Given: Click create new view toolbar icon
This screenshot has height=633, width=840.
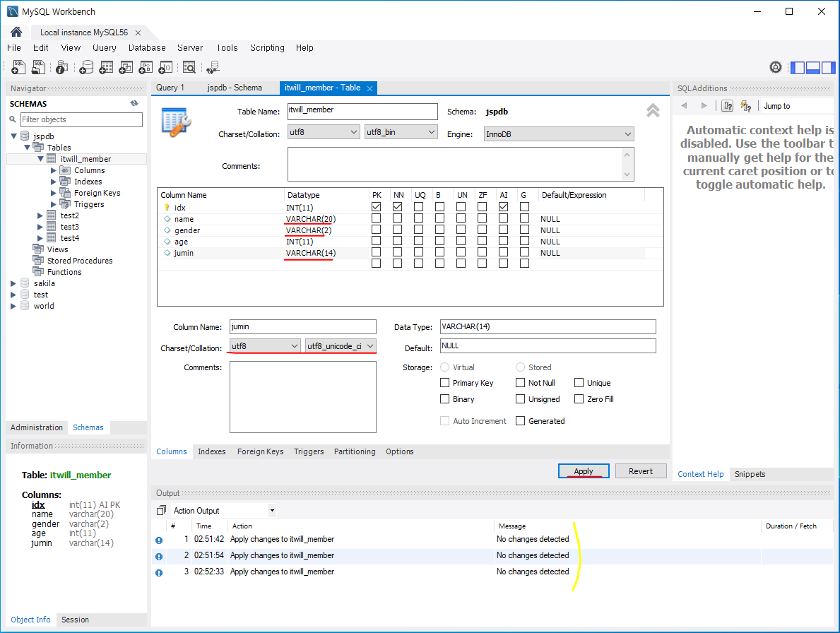Looking at the screenshot, I should point(126,68).
